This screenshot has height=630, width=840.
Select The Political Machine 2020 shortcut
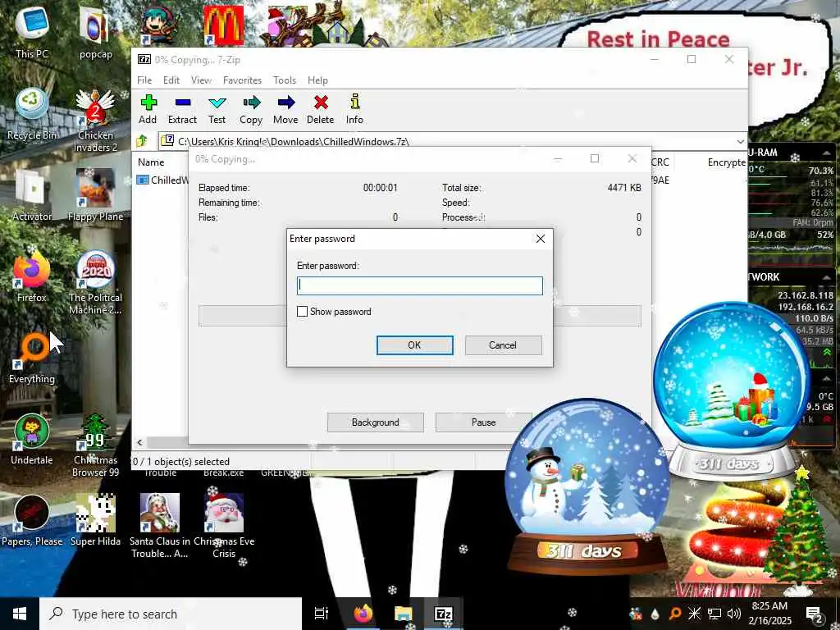[x=95, y=282]
